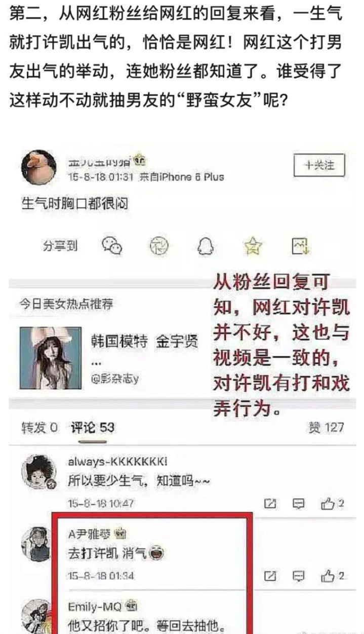The height and width of the screenshot is (634, 364).
Task: Repost A尹雅琴's comment
Action: [x=271, y=576]
